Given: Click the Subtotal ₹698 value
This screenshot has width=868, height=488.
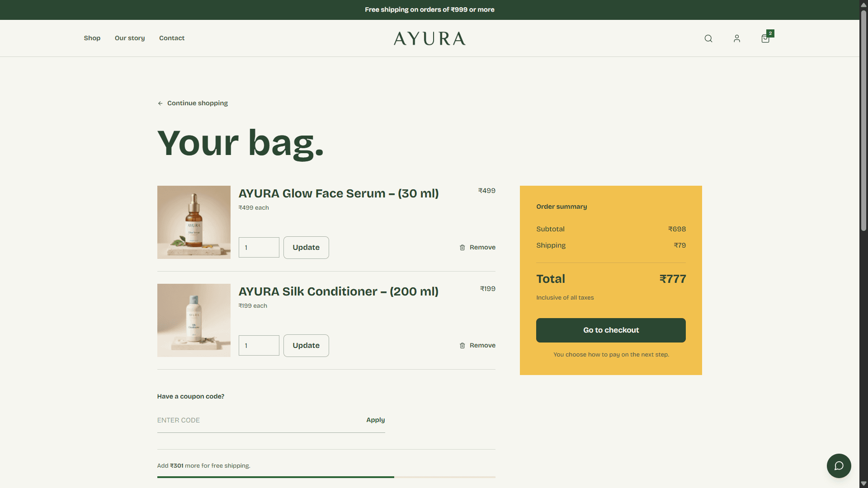Looking at the screenshot, I should [x=677, y=229].
